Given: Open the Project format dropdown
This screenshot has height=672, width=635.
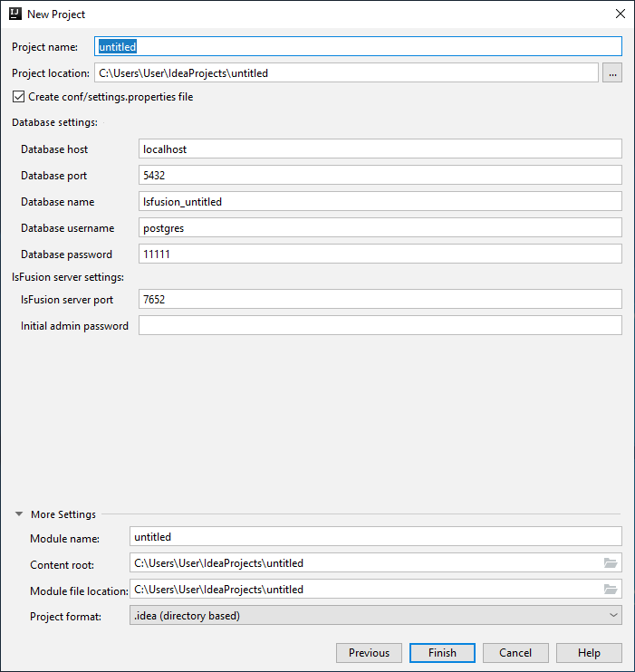Looking at the screenshot, I should 376,616.
